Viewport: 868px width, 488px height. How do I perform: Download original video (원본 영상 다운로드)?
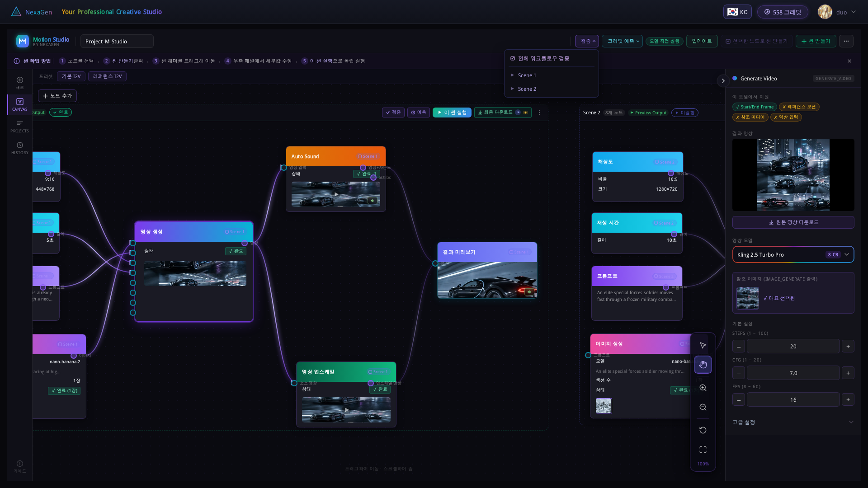tap(793, 222)
